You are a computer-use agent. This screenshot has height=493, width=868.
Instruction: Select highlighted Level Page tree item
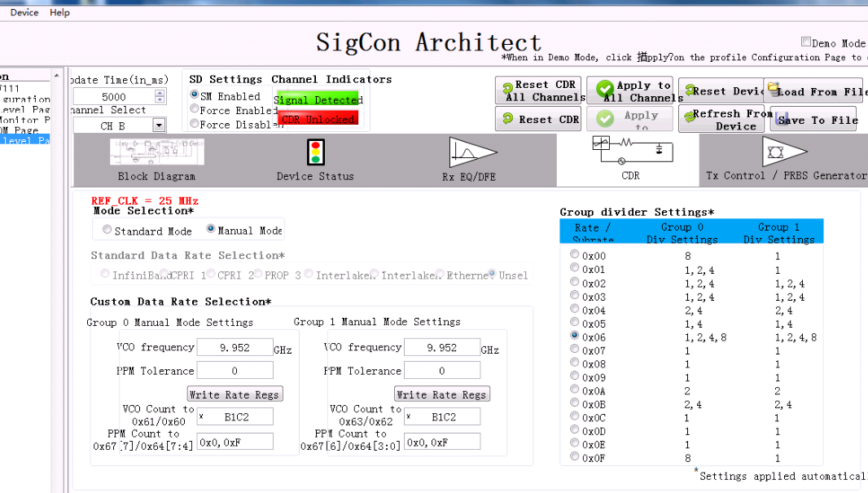[25, 141]
